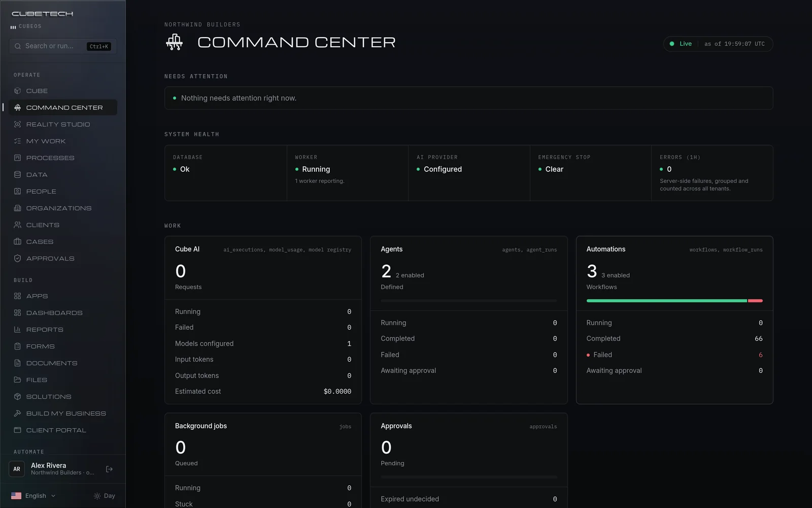Select the Processes sidebar icon
The image size is (812, 508).
click(17, 158)
